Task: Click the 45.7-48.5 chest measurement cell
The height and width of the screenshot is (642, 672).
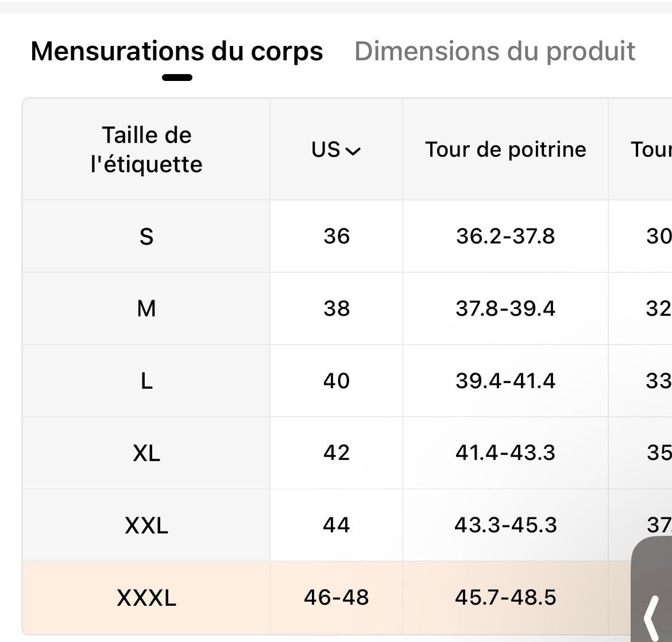Action: coord(505,598)
